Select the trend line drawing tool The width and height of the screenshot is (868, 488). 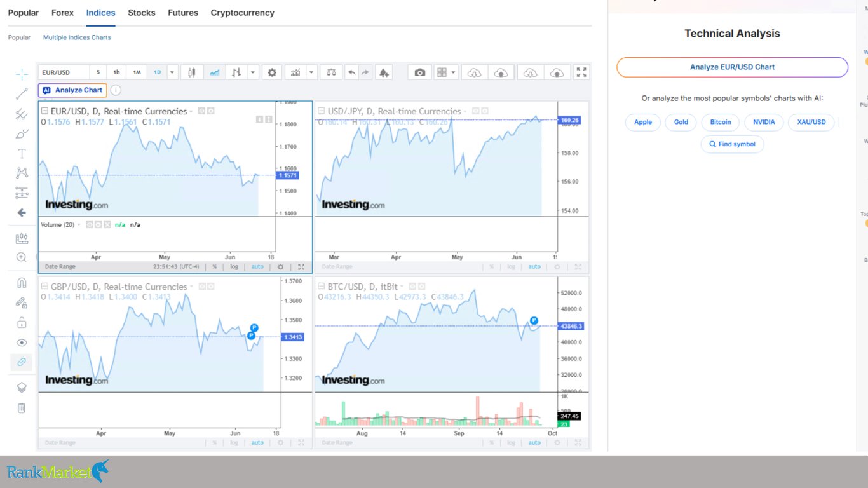tap(22, 95)
